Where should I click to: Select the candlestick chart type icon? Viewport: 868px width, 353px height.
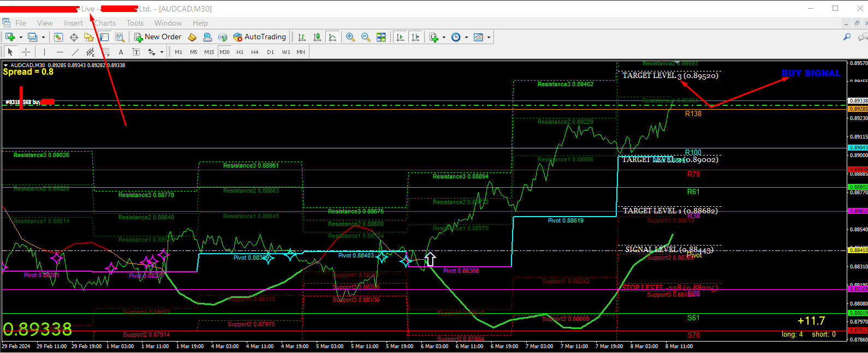[x=317, y=37]
